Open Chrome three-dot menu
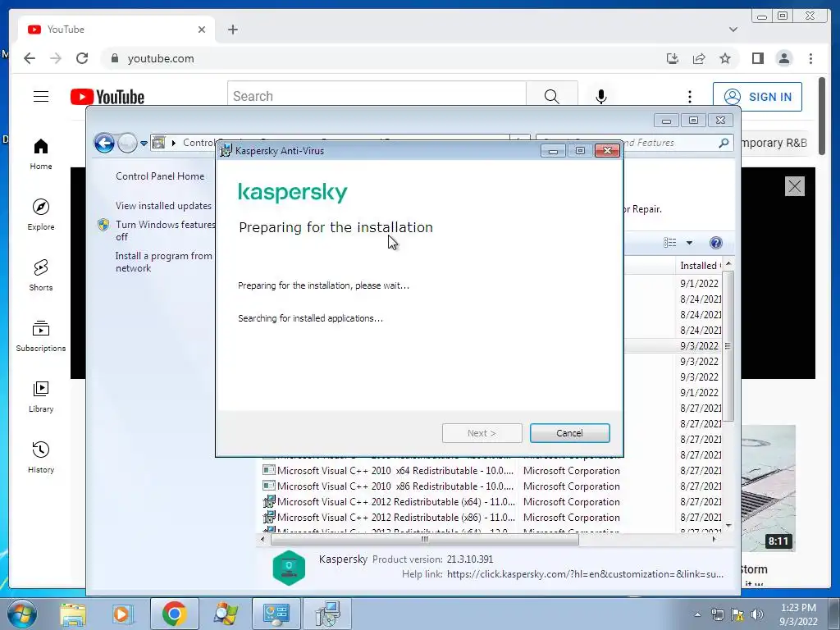840x630 pixels. [x=810, y=58]
